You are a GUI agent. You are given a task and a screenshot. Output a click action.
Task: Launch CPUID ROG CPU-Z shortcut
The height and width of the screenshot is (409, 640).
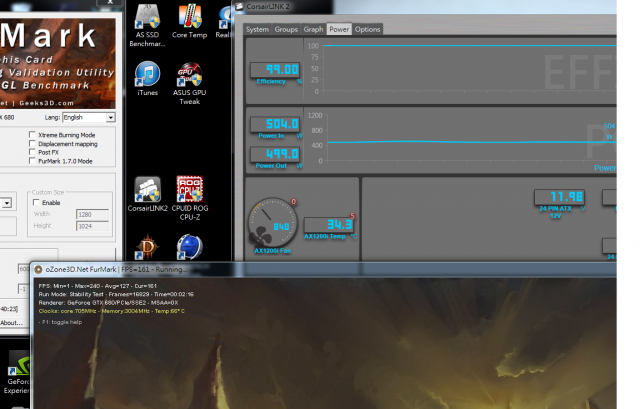click(190, 198)
